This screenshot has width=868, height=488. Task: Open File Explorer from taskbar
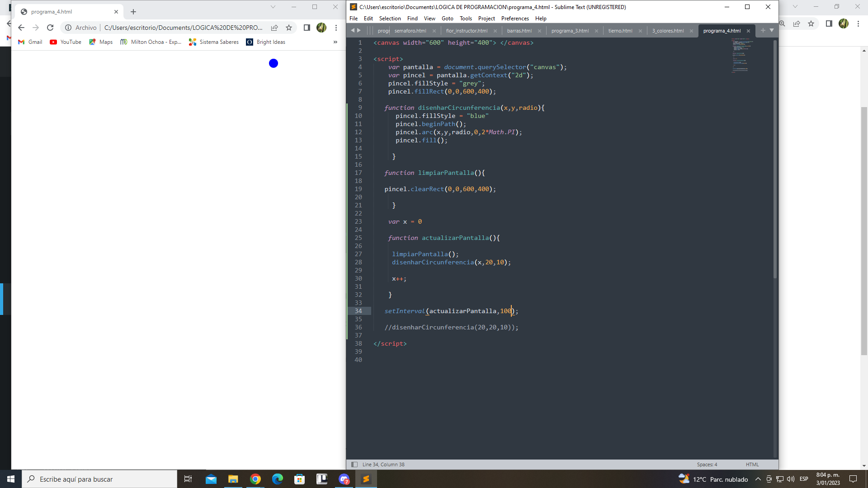(233, 479)
